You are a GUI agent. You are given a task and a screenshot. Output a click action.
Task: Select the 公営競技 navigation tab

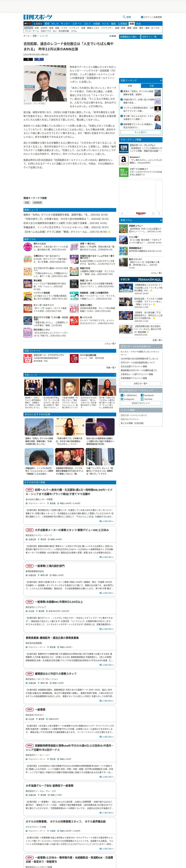click(x=123, y=24)
